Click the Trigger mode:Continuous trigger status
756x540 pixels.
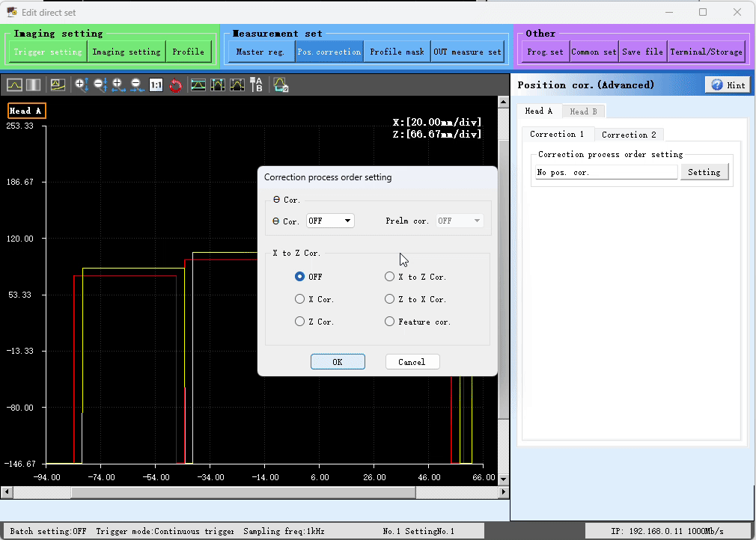[165, 531]
